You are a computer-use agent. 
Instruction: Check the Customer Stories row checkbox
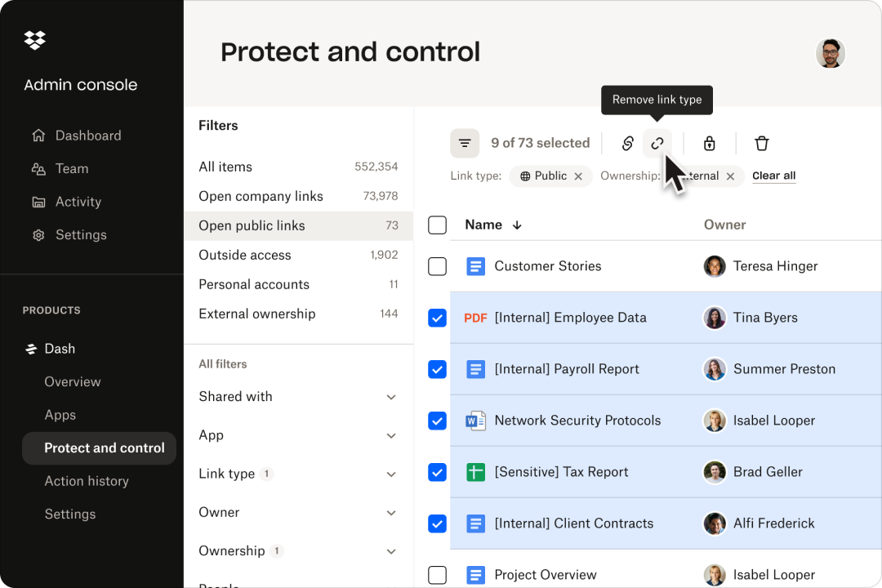click(x=437, y=266)
